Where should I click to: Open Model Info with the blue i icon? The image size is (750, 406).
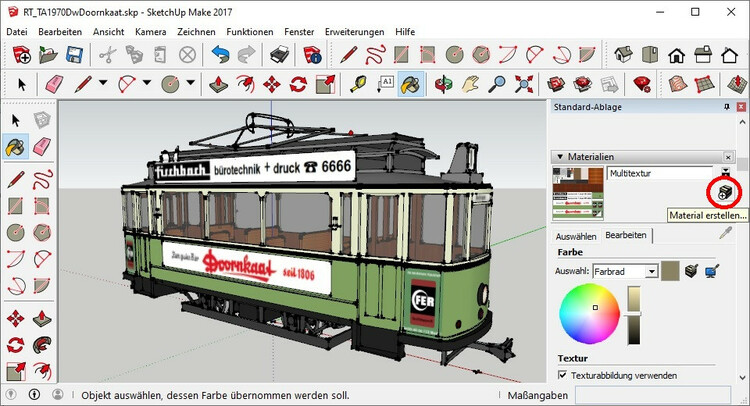(312, 55)
